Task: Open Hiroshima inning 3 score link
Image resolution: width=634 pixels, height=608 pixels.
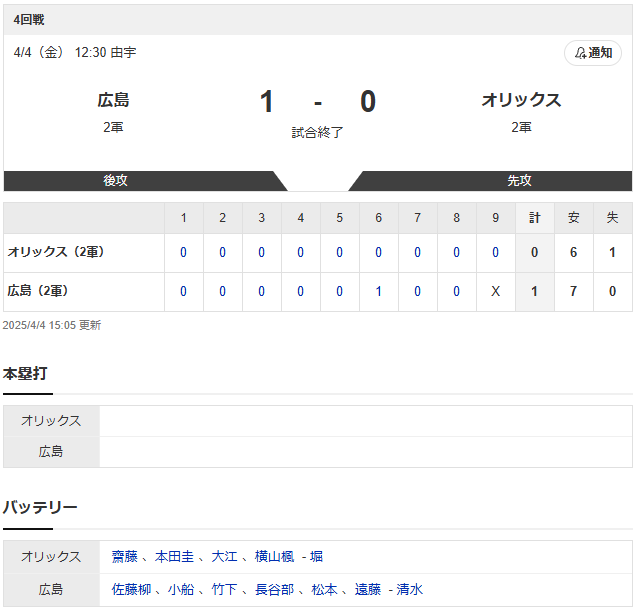Action: pyautogui.click(x=262, y=291)
